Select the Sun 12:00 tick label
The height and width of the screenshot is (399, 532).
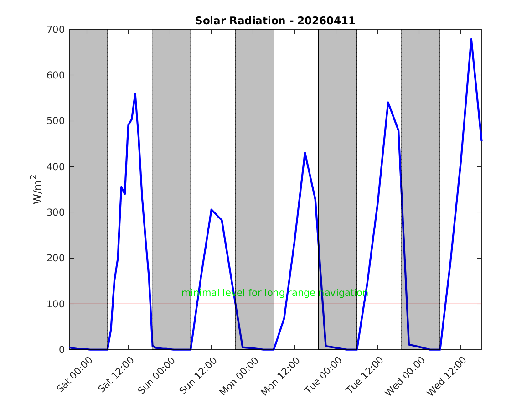198,375
